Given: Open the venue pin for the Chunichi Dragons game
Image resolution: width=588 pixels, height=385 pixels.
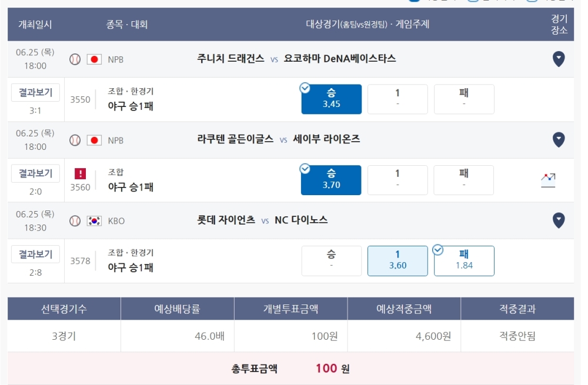Looking at the screenshot, I should [x=559, y=59].
